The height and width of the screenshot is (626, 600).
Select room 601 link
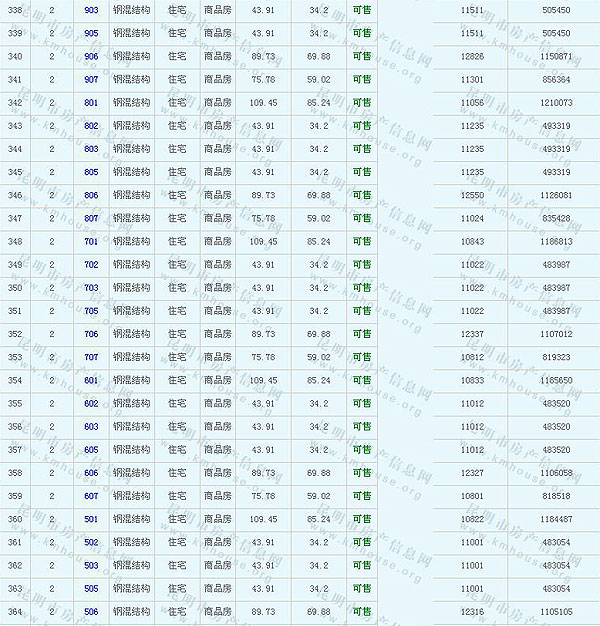tap(91, 380)
